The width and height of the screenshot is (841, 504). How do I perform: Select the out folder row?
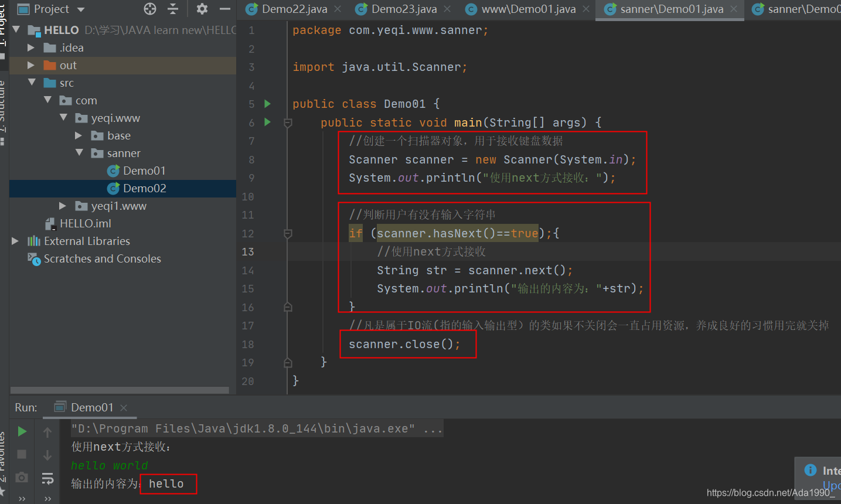[122, 65]
